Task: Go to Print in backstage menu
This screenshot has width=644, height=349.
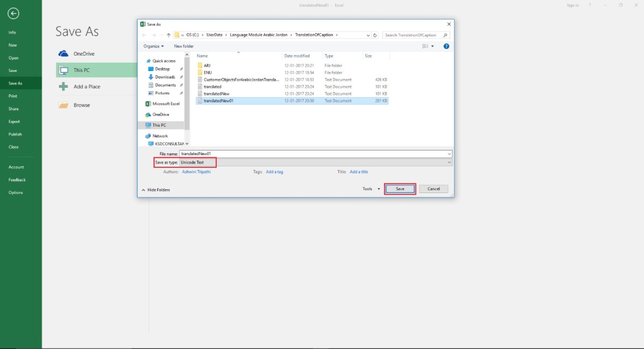Action: point(13,96)
